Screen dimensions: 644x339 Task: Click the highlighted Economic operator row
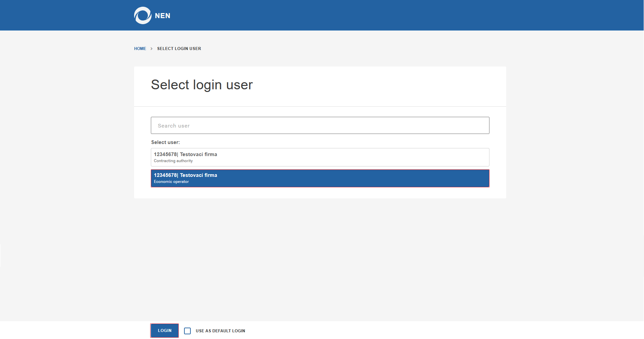pos(320,178)
